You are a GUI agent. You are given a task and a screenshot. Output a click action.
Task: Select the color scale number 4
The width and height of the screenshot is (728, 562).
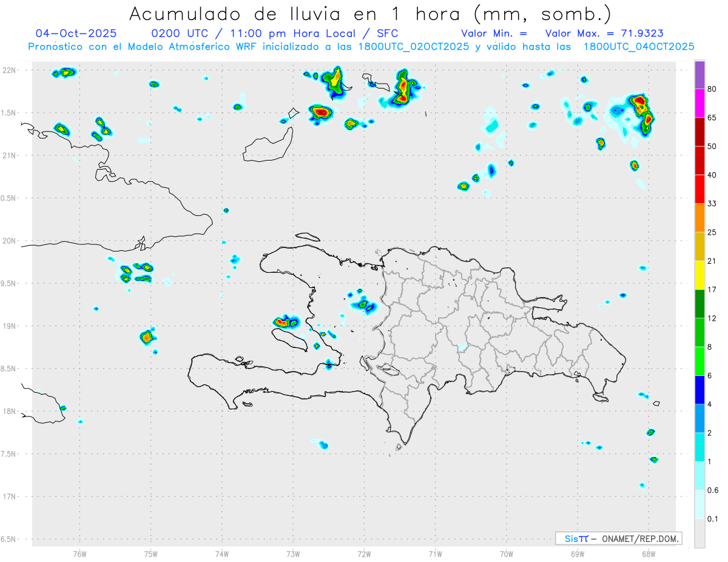tap(710, 404)
